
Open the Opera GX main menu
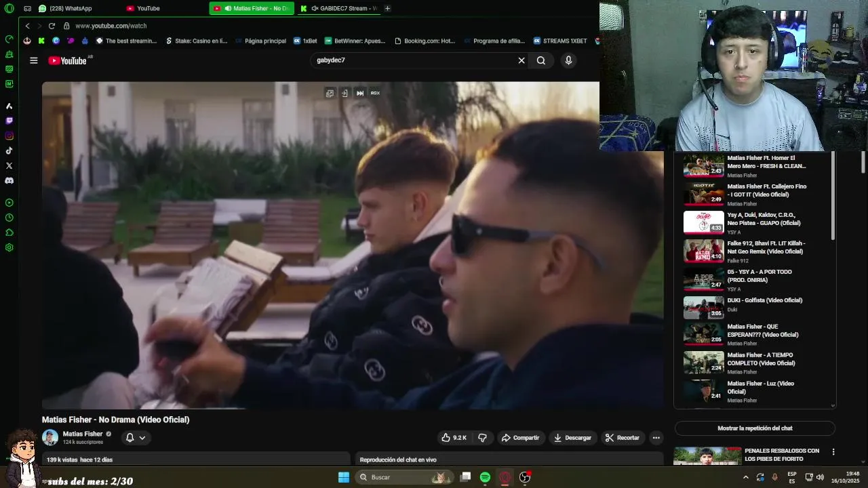click(9, 8)
